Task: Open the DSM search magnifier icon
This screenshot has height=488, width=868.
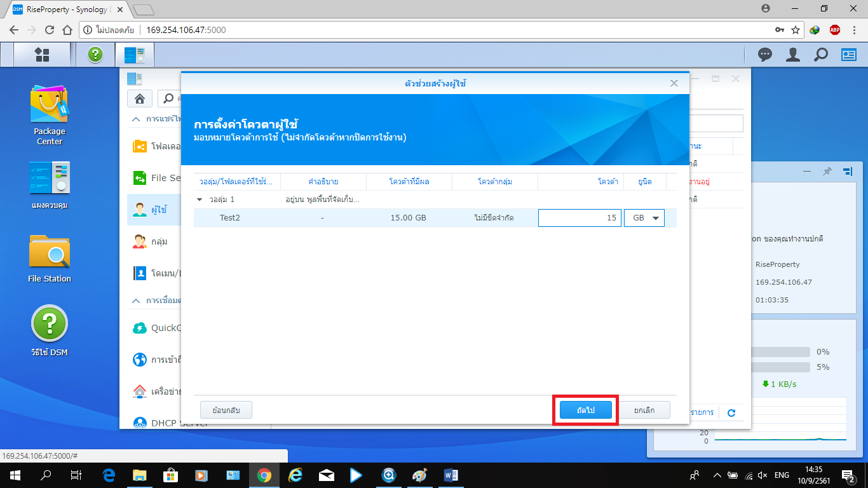Action: pyautogui.click(x=821, y=55)
